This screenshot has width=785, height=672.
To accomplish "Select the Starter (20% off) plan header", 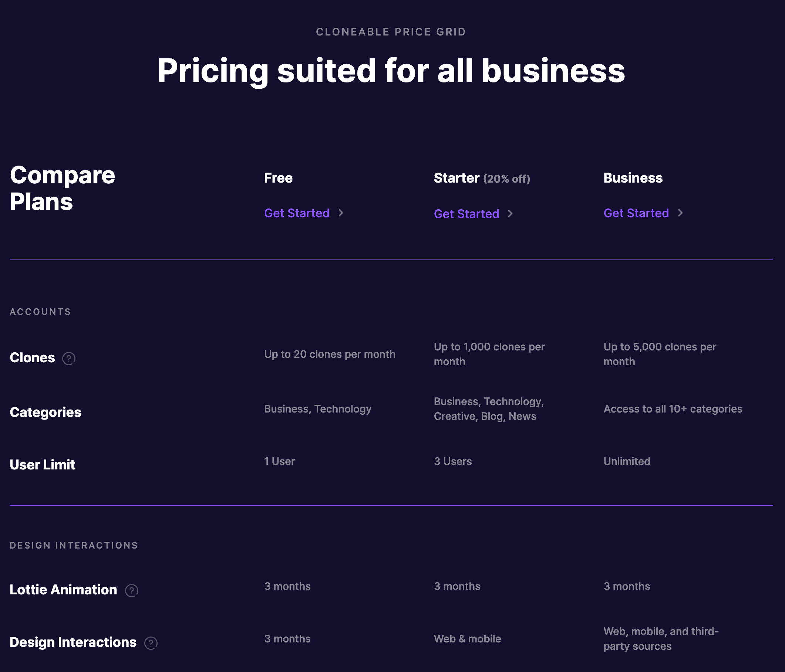I will (x=482, y=178).
